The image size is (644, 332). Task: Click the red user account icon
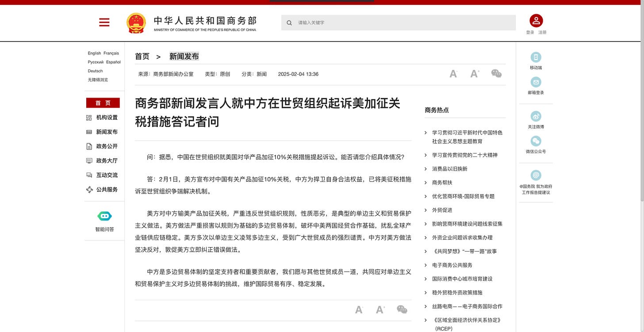[536, 20]
